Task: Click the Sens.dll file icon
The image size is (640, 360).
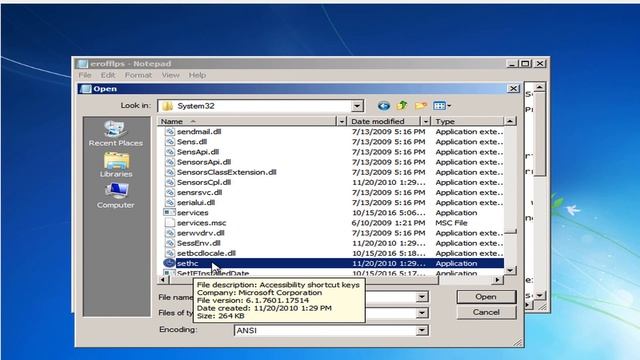Action: click(169, 142)
